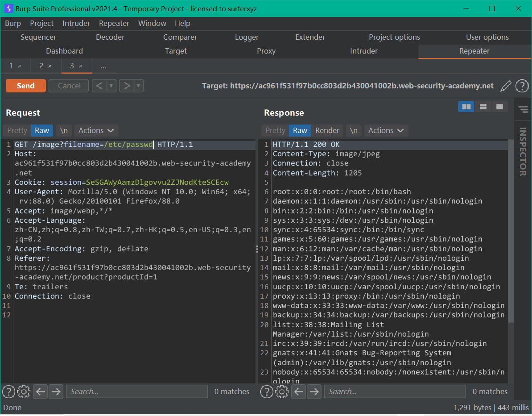Image resolution: width=532 pixels, height=416 pixels.
Task: Close Repeater tab 3
Action: point(81,66)
